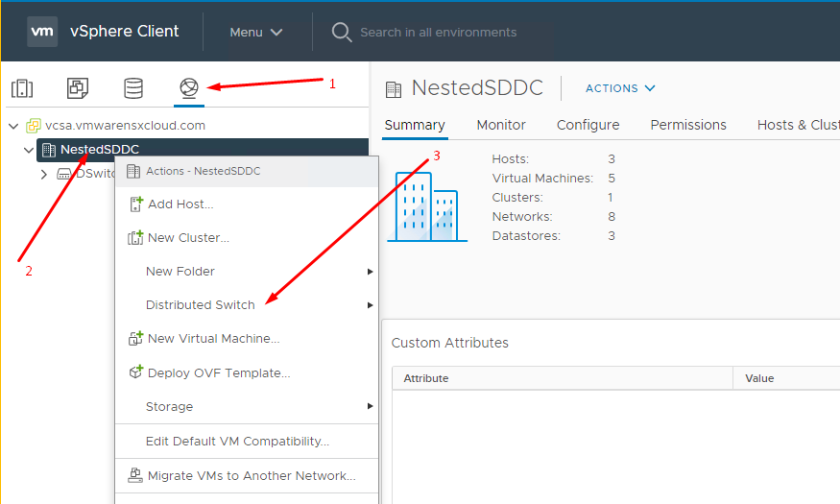Click the DSwitch icon in the tree
The width and height of the screenshot is (840, 504).
pyautogui.click(x=64, y=174)
